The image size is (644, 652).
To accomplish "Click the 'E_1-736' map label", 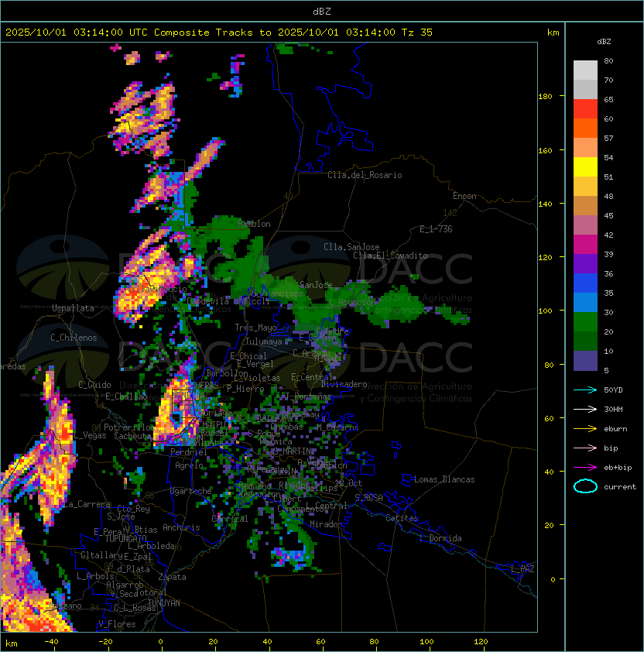I will pyautogui.click(x=436, y=229).
